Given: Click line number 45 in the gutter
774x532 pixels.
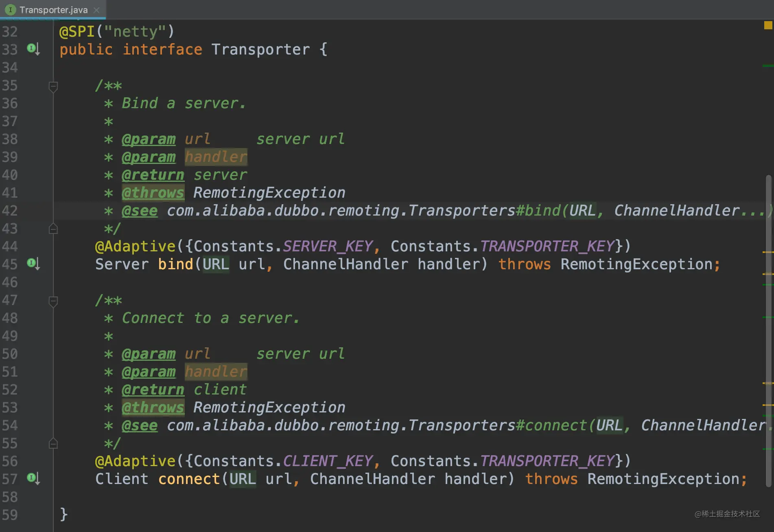Looking at the screenshot, I should (x=10, y=264).
